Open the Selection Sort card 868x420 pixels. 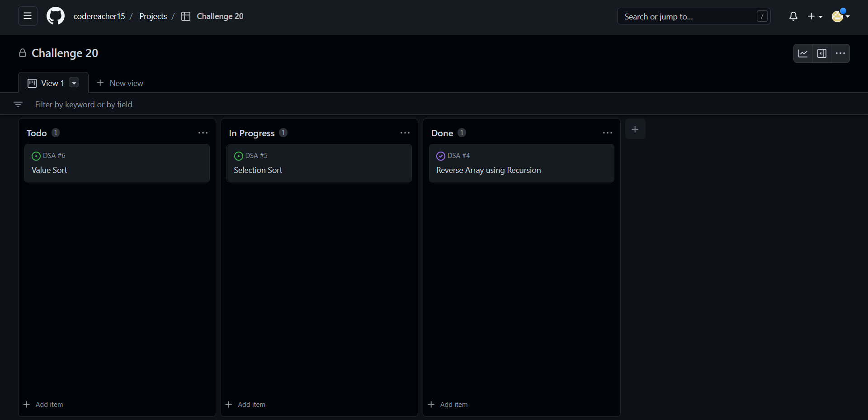click(258, 170)
